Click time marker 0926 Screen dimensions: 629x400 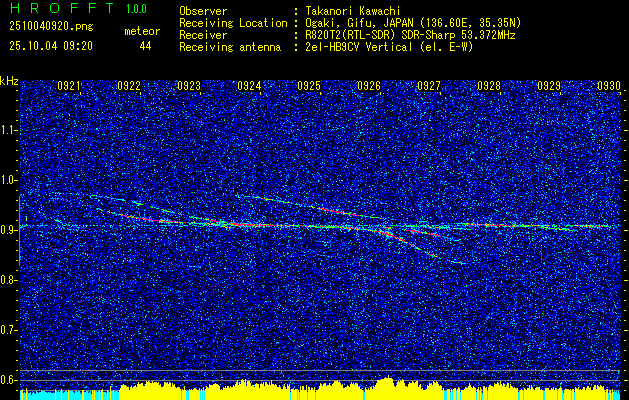click(369, 86)
